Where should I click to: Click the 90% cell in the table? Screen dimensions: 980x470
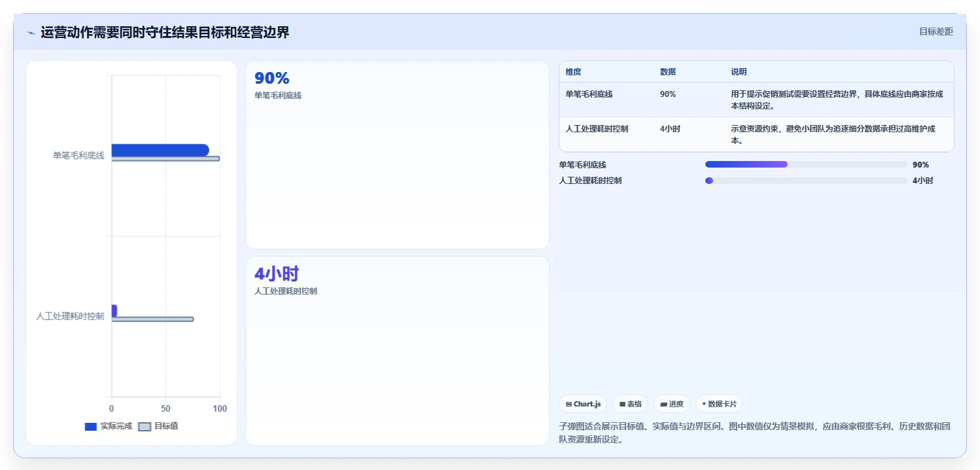click(x=668, y=94)
